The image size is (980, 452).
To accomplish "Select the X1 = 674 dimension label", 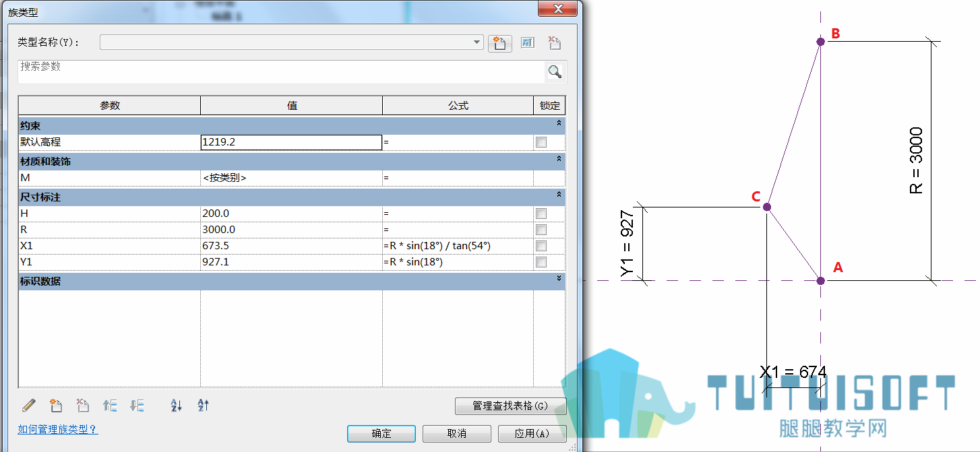I will [x=793, y=371].
